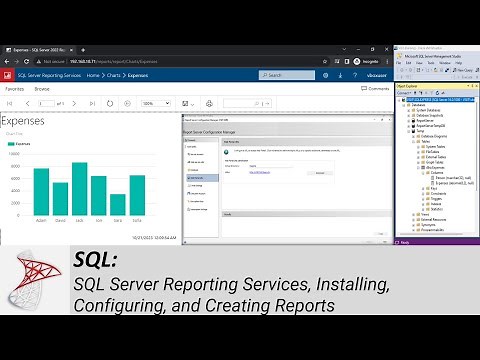Click the Advanced button in Configuration Manager
Screen dimensions: 480x360
320,173
